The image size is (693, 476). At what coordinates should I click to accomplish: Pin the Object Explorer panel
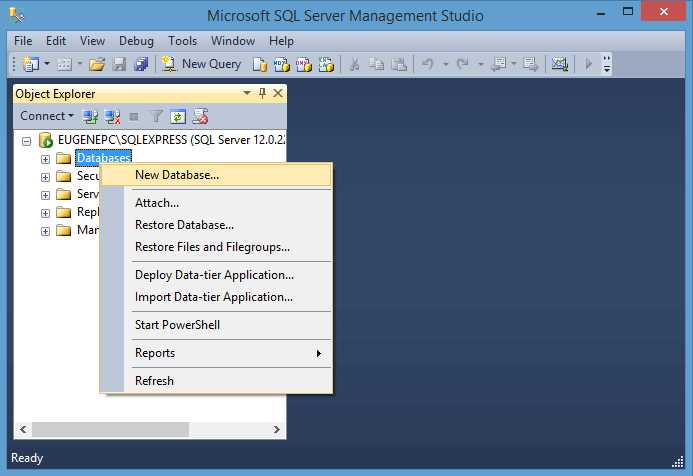tap(263, 93)
